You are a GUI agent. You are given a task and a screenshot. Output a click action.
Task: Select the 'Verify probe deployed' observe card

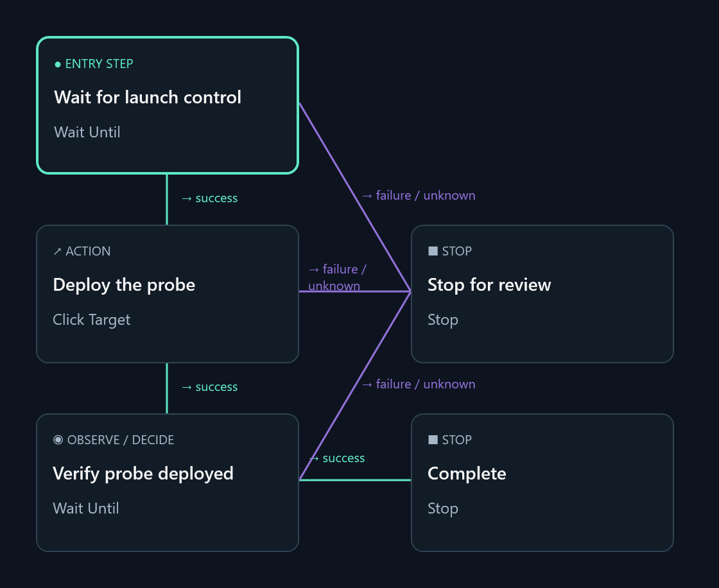tap(168, 483)
